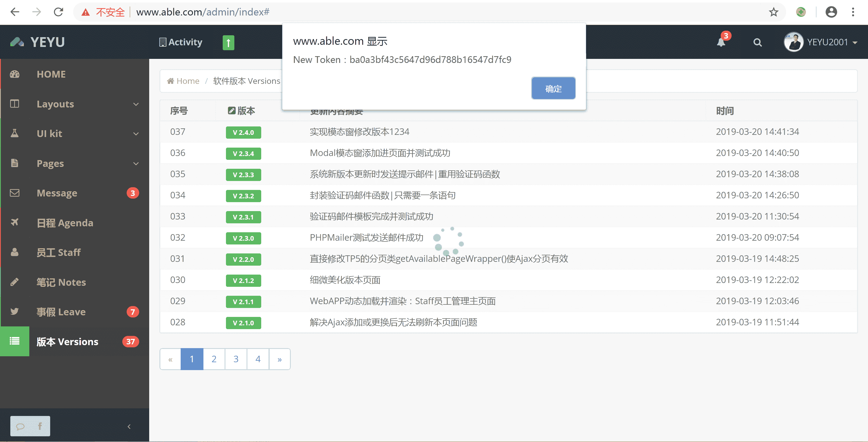Click the Home breadcrumb link

coord(187,81)
